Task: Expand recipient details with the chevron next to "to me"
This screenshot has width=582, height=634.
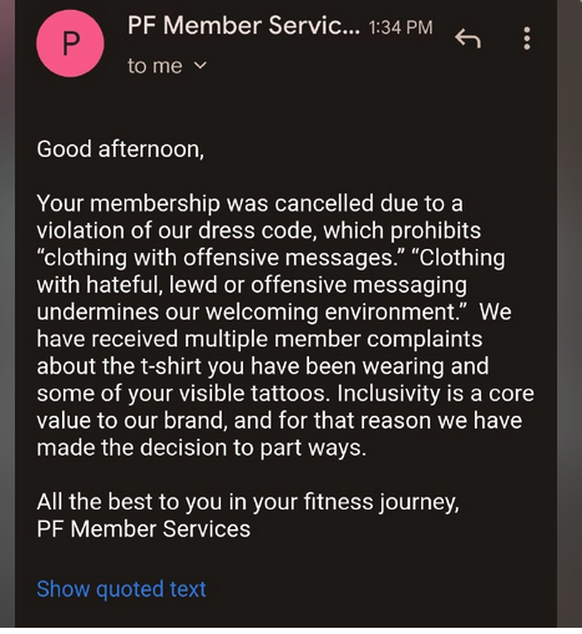Action: pyautogui.click(x=201, y=65)
